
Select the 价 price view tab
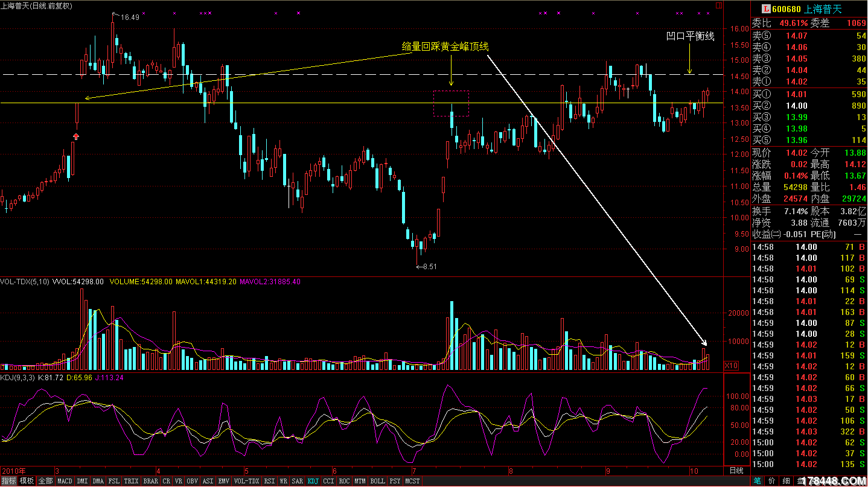coord(772,482)
